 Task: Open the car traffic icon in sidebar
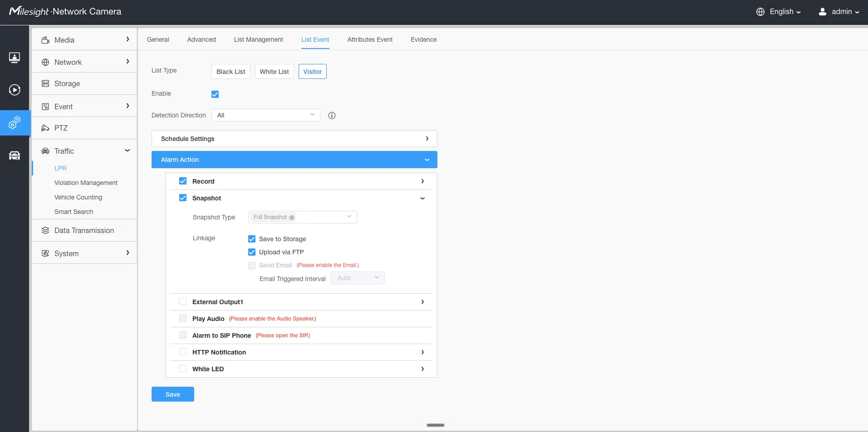pos(15,155)
